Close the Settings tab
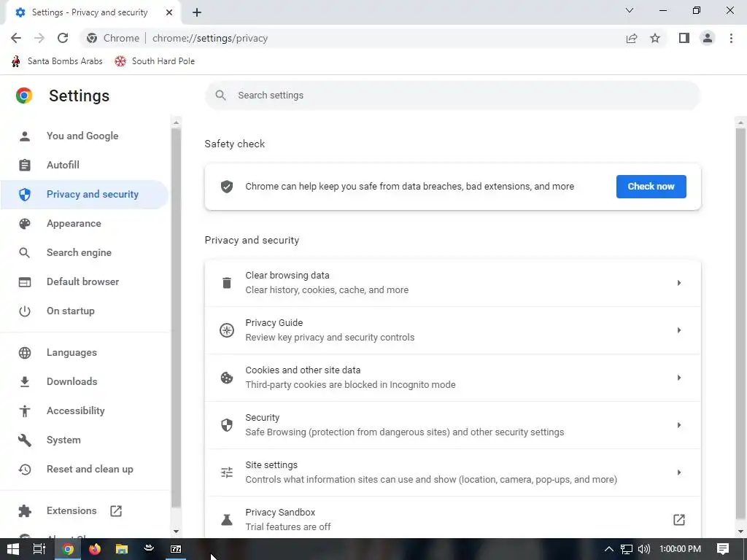Screen dimensions: 747x560 coord(169,12)
